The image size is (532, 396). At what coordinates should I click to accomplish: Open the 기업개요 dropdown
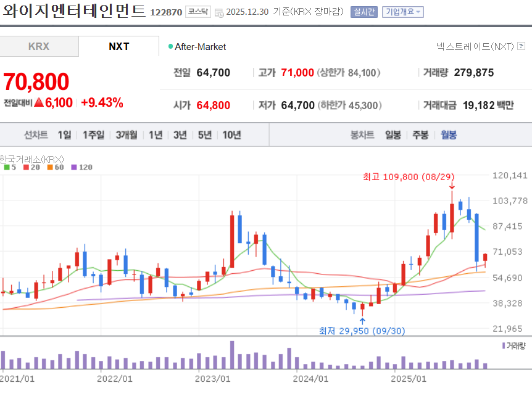coord(403,12)
